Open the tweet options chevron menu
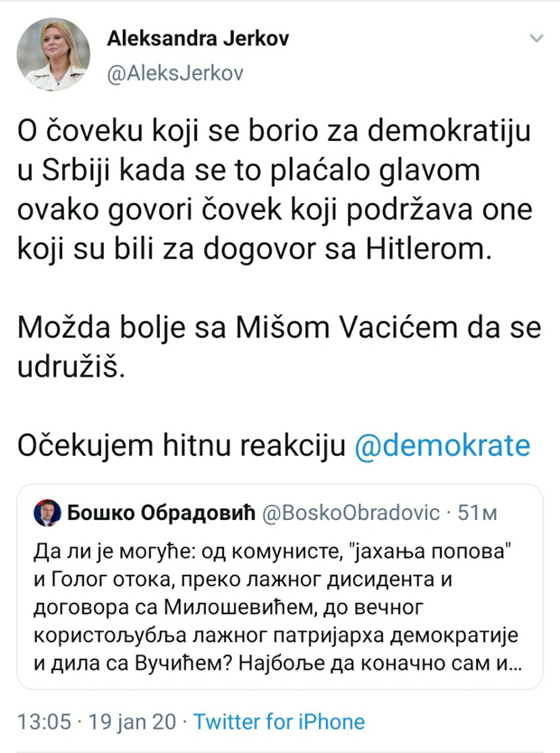 coord(536,40)
